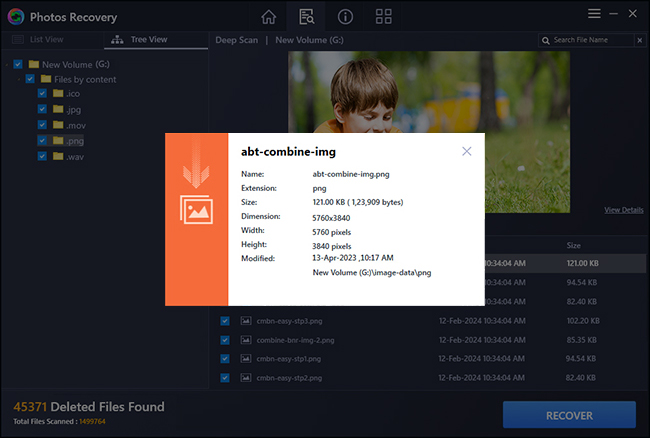Screen dimensions: 650x438
Task: Click the 121.00 KB size cell
Action: pos(582,263)
